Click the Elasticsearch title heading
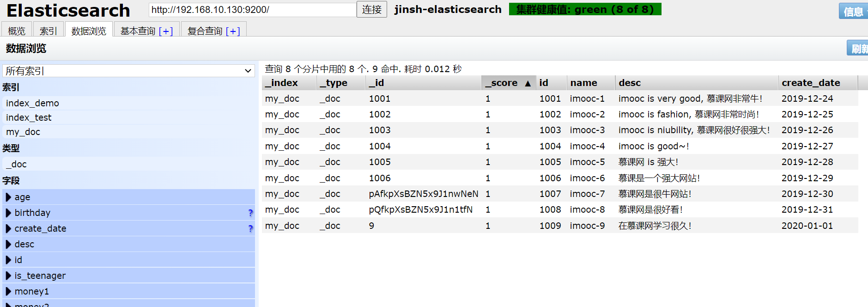Screen dimensions: 868x307 click(68, 10)
